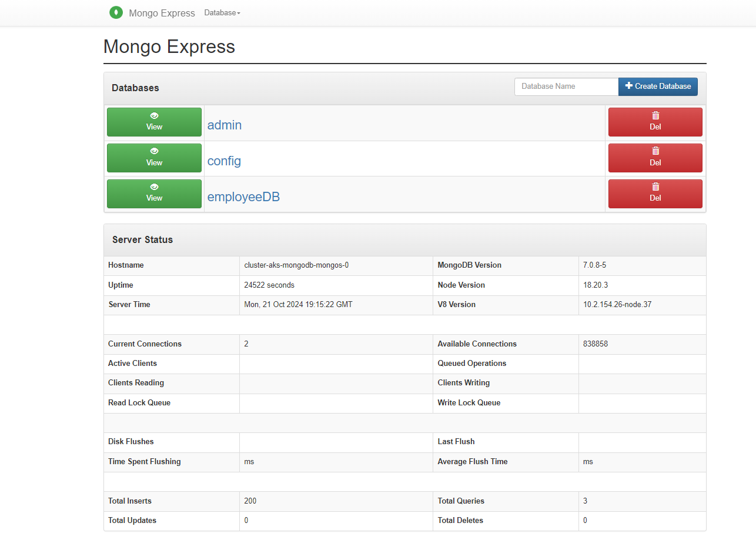The height and width of the screenshot is (533, 756).
Task: Click the Create Database button
Action: click(x=658, y=86)
